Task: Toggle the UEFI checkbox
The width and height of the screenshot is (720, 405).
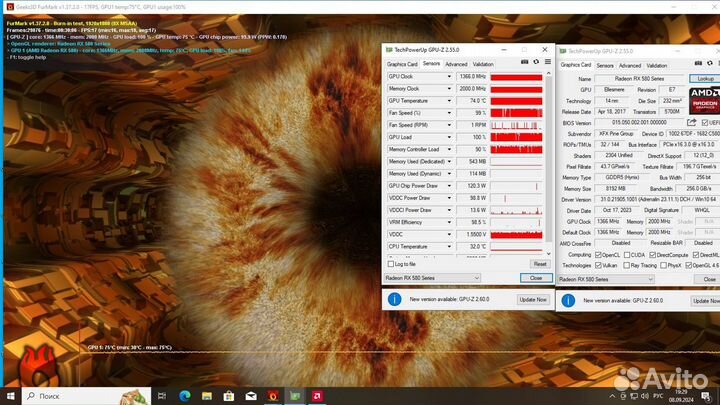Action: 704,123
